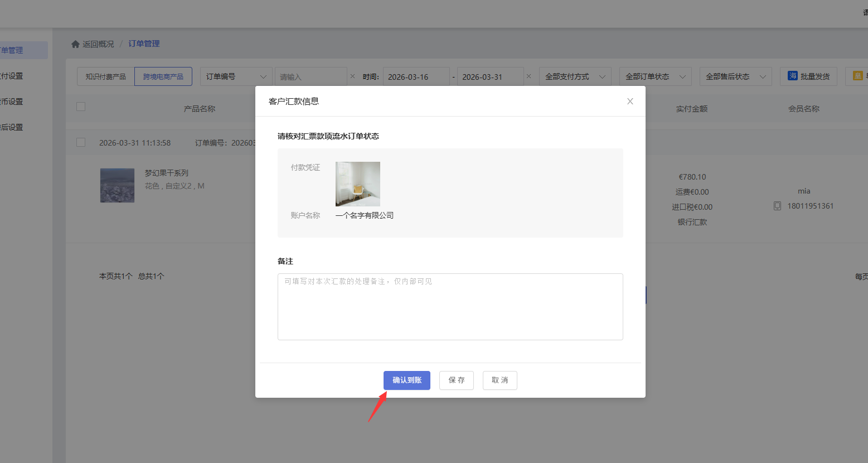Click the 保存 button
The image size is (868, 463).
click(456, 380)
